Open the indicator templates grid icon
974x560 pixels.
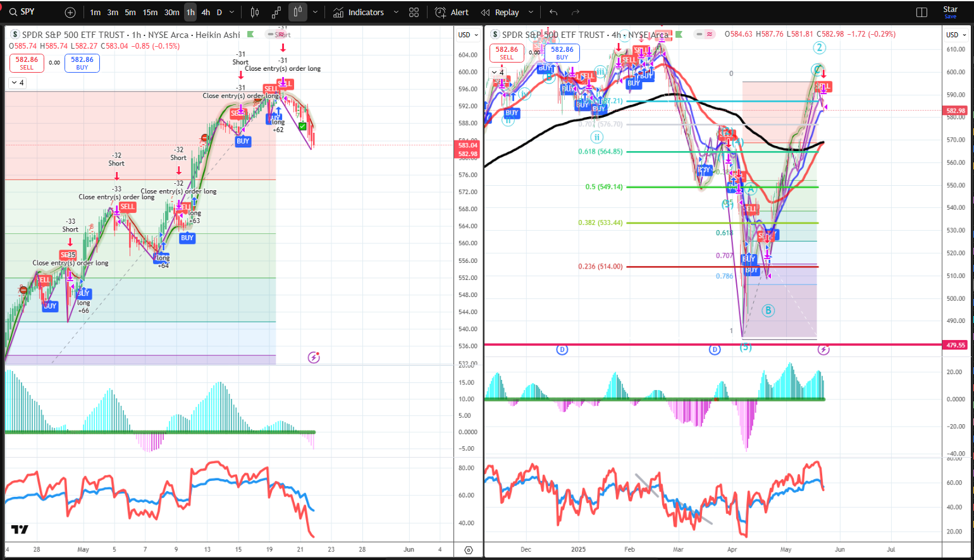414,12
